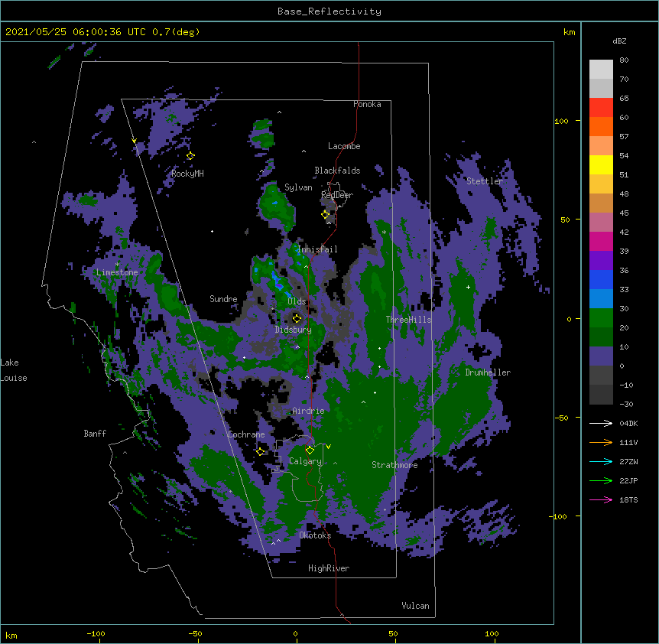Click the yellow station marker near RockyMH
The width and height of the screenshot is (659, 644).
tap(190, 155)
